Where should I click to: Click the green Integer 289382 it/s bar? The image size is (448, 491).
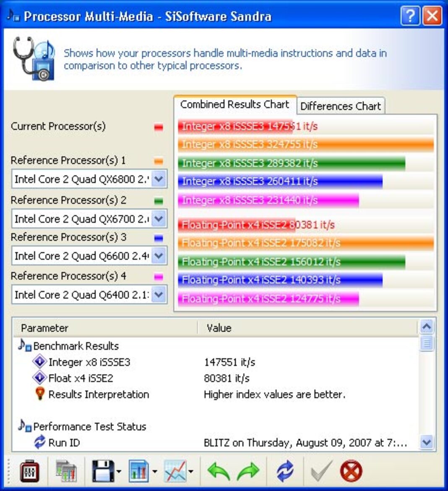click(x=292, y=163)
